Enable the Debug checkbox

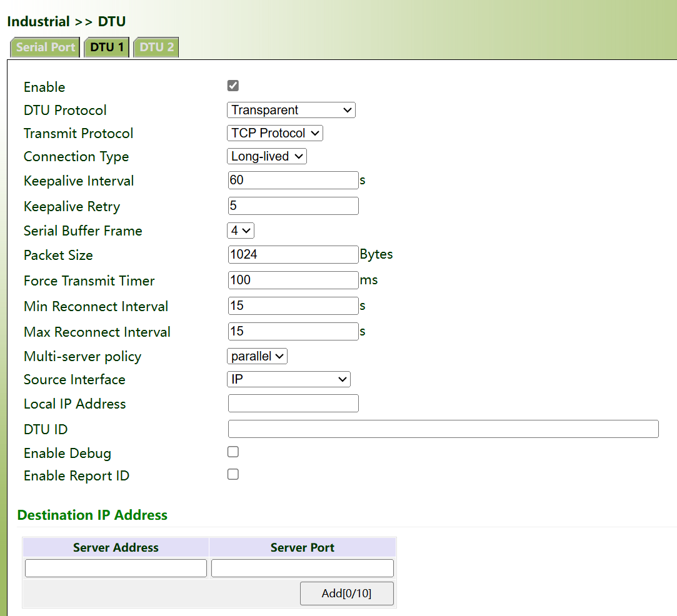coord(233,452)
